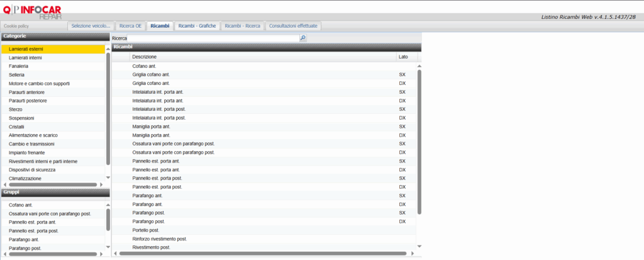Click Categorie list scroll up arrow

click(108, 49)
